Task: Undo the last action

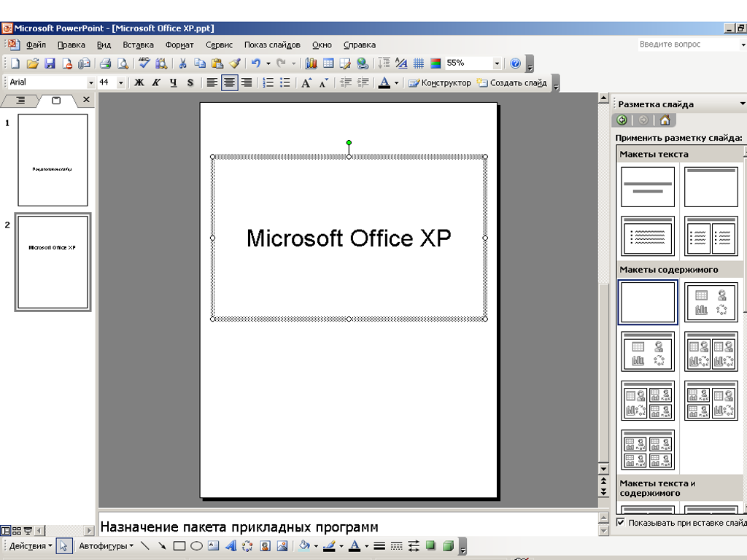Action: (256, 63)
